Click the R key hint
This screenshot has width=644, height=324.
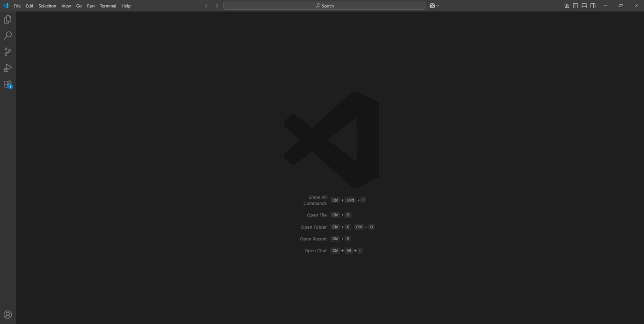tap(348, 239)
